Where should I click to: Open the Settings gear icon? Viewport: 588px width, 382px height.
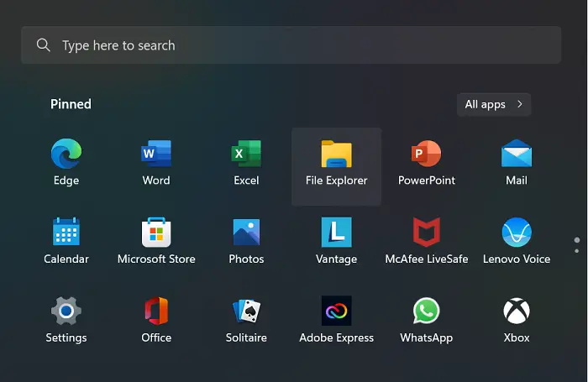click(66, 311)
